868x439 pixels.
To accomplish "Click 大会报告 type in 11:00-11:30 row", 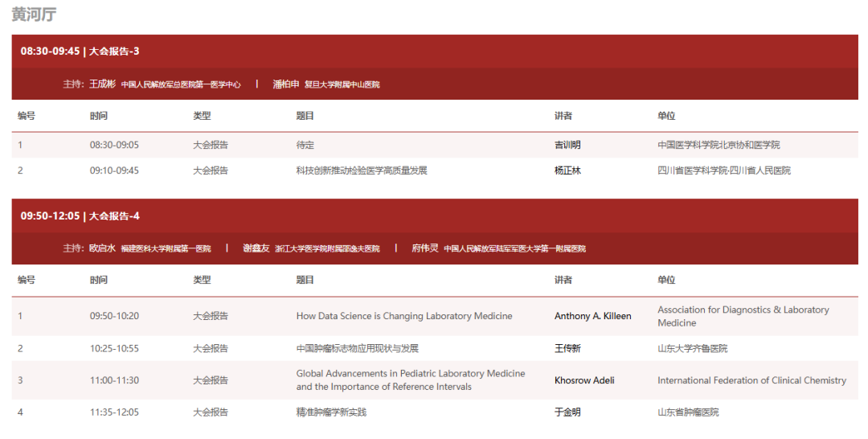I will pyautogui.click(x=211, y=380).
